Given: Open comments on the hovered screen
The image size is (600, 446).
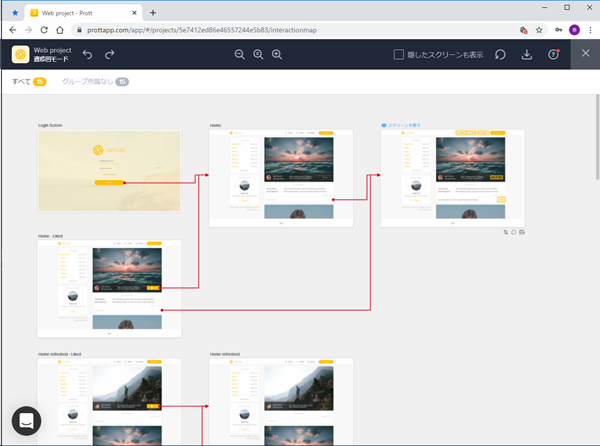Looking at the screenshot, I should coord(514,232).
